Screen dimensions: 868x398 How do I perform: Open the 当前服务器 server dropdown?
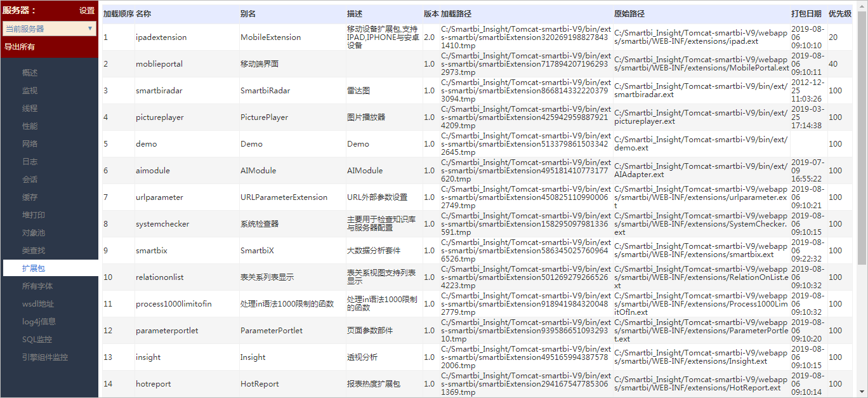tap(49, 29)
